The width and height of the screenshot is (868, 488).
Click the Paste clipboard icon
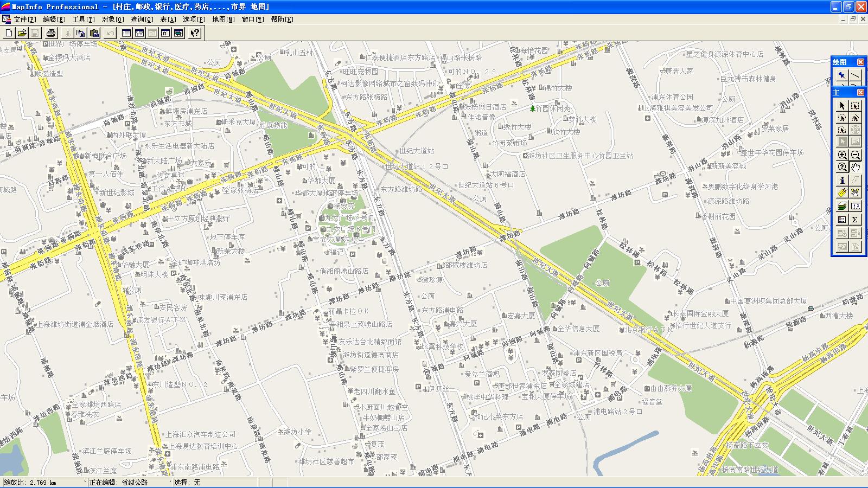[93, 33]
